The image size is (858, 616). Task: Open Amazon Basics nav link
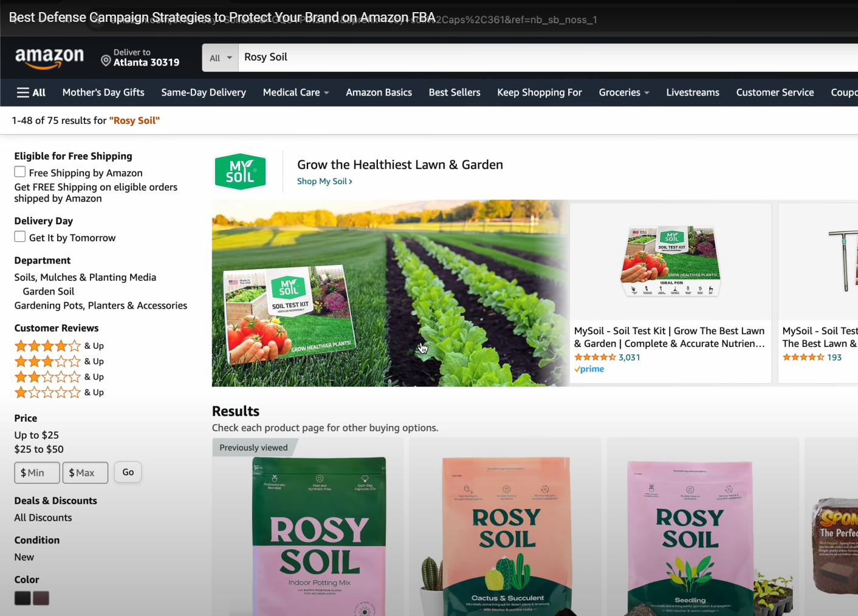tap(379, 92)
